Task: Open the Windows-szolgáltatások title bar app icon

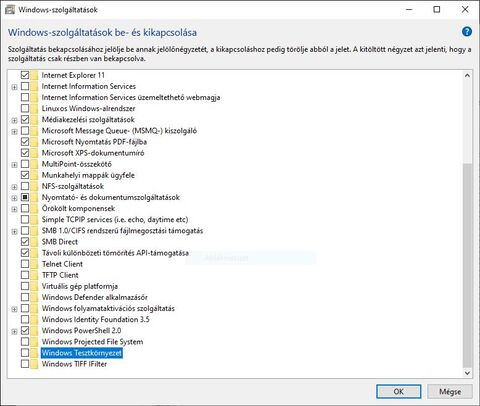Action: 10,10
